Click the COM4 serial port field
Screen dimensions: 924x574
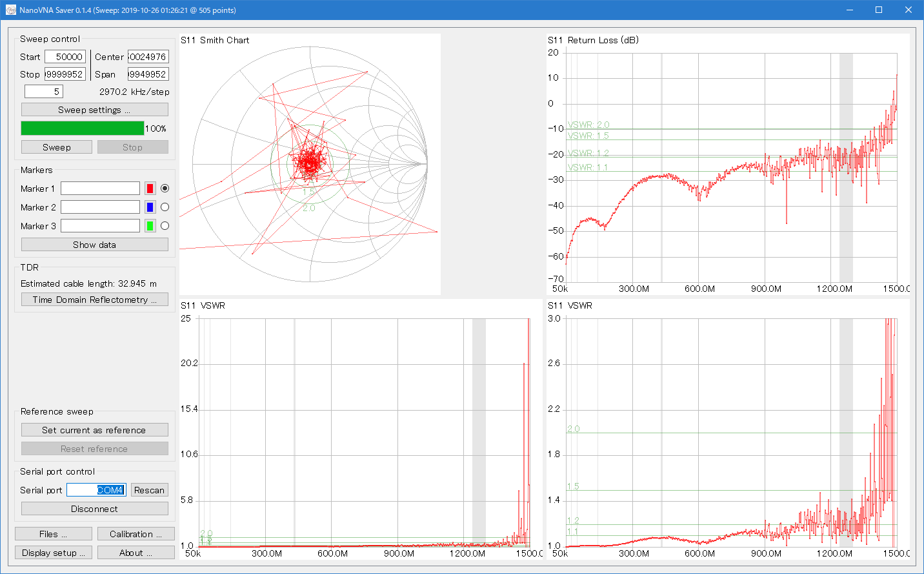coord(96,490)
